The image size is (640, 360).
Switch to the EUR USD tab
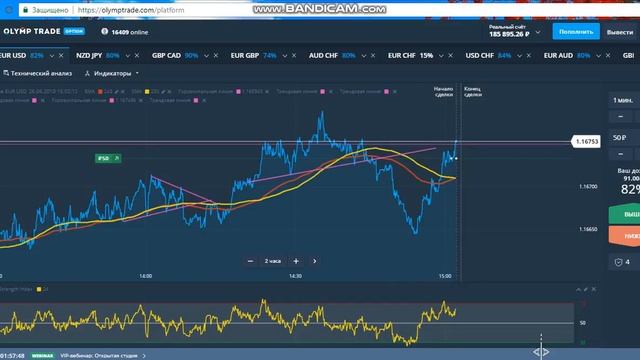(x=22, y=56)
